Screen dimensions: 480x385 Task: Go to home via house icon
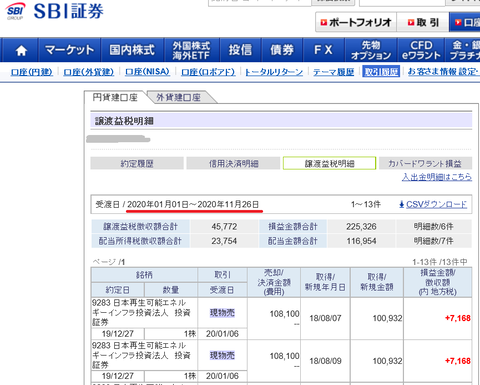point(21,50)
